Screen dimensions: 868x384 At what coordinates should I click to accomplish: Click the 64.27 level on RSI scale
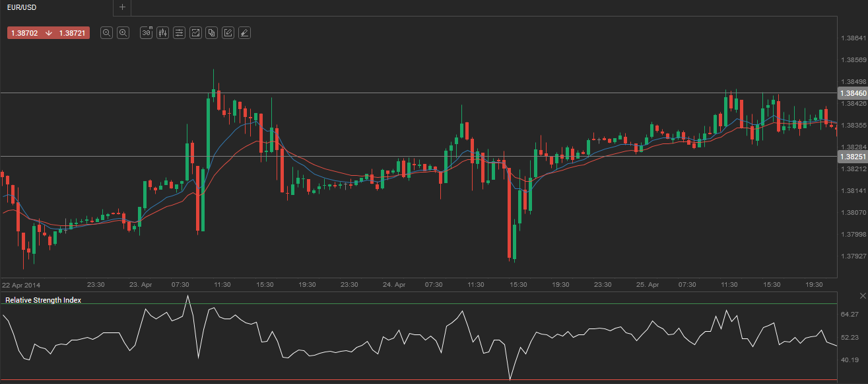click(849, 315)
